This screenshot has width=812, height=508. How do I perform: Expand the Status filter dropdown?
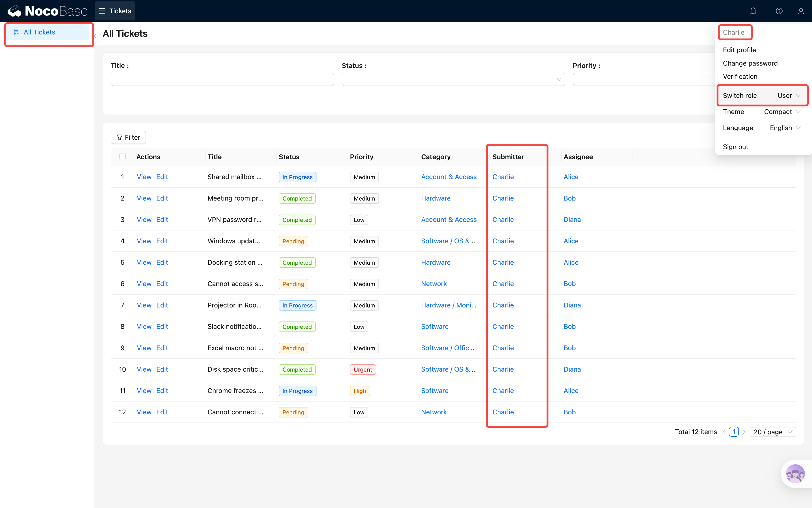click(x=453, y=80)
